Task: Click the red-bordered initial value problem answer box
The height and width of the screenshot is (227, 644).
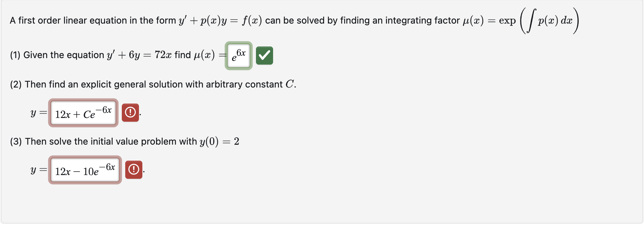Action: pos(85,170)
